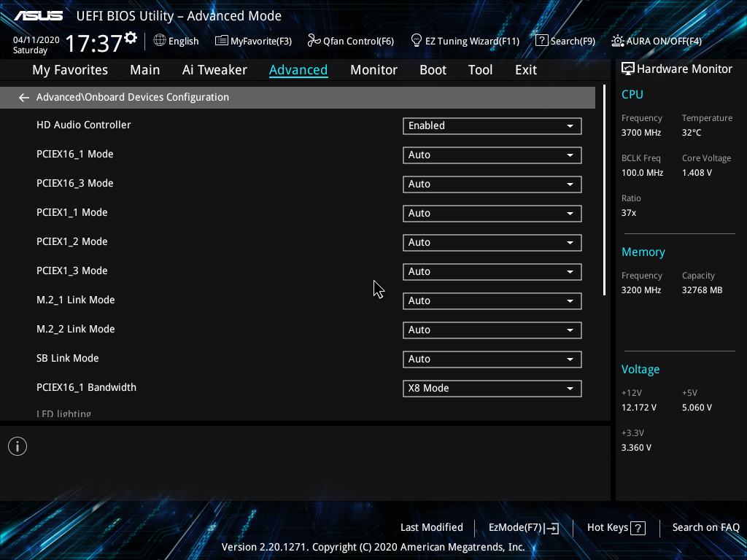Select the PCIEX16_3 Mode label
The image size is (747, 560).
tap(75, 183)
